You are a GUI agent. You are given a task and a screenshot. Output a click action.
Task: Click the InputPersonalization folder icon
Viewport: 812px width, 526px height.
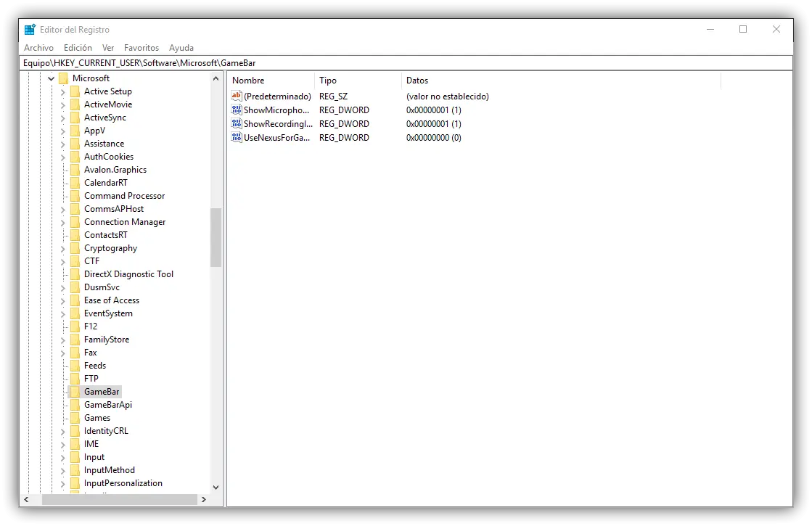(75, 483)
